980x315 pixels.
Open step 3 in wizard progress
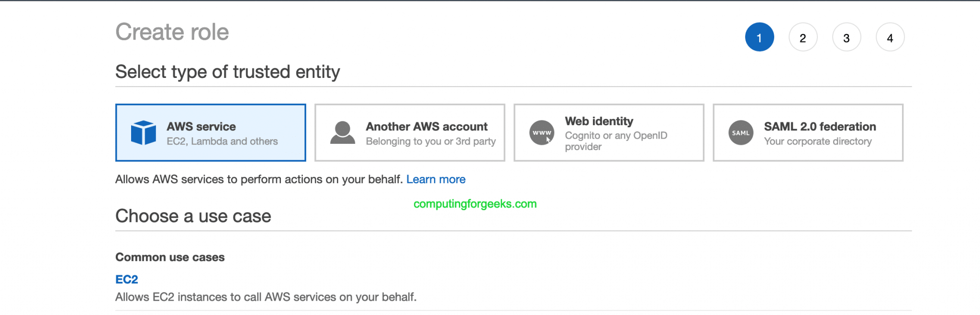pos(846,37)
